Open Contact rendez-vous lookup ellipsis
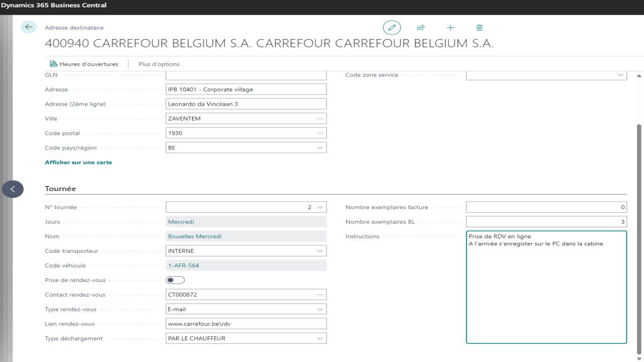 pos(320,295)
